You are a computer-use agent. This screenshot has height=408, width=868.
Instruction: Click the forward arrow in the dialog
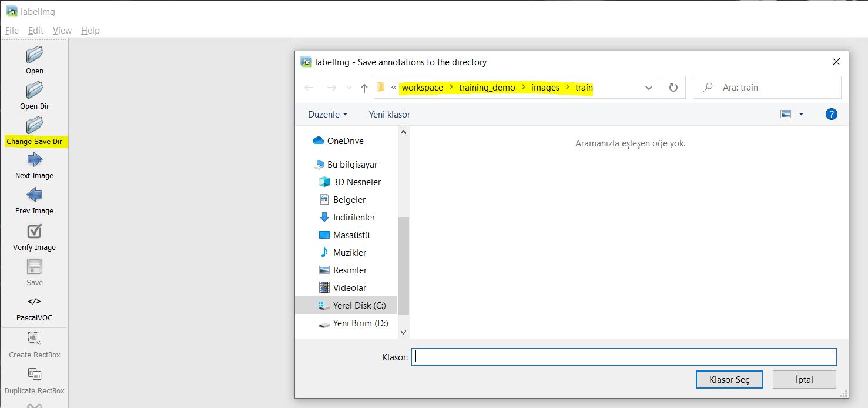(331, 88)
